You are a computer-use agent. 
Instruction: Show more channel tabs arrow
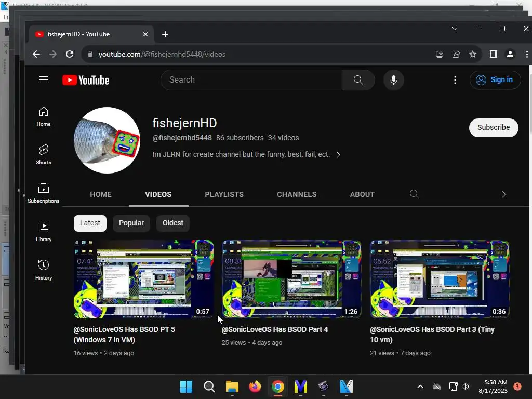504,194
